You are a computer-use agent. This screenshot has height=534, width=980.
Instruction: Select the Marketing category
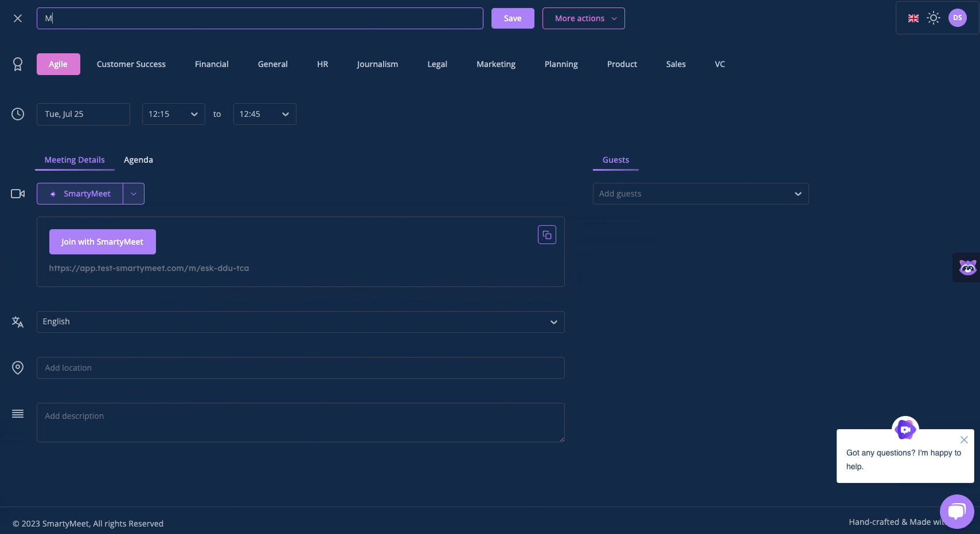click(x=496, y=64)
